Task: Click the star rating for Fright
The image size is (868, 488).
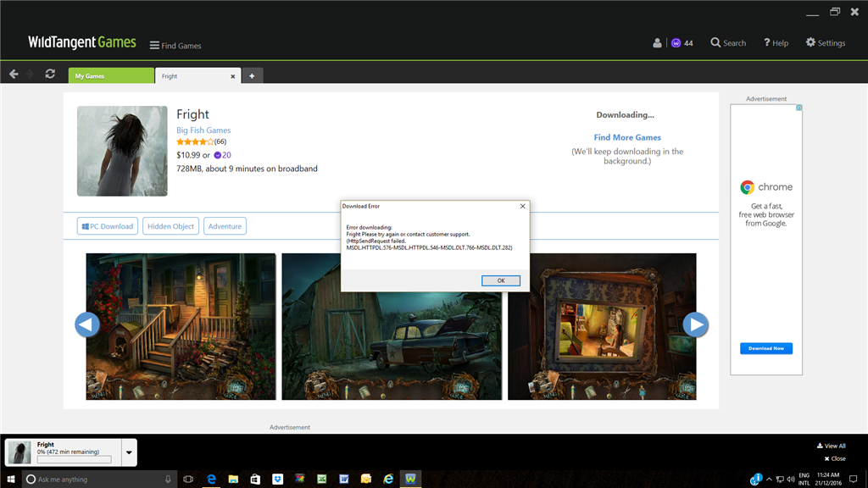Action: tap(195, 141)
